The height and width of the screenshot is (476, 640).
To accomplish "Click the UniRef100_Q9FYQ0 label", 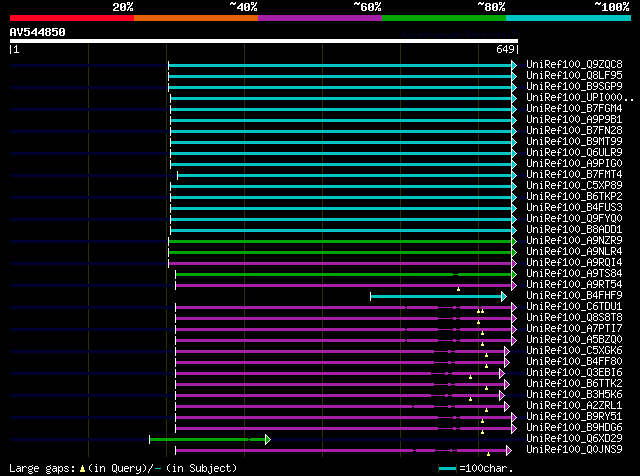I will (574, 218).
